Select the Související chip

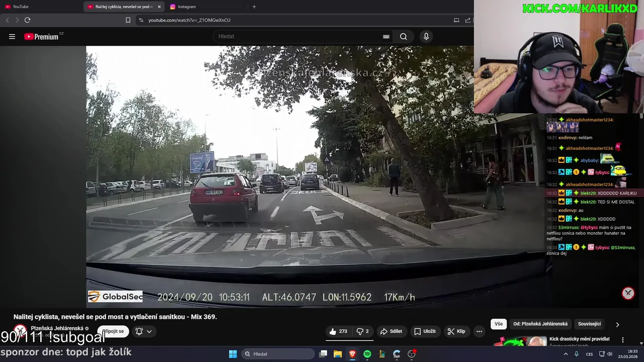point(590,324)
